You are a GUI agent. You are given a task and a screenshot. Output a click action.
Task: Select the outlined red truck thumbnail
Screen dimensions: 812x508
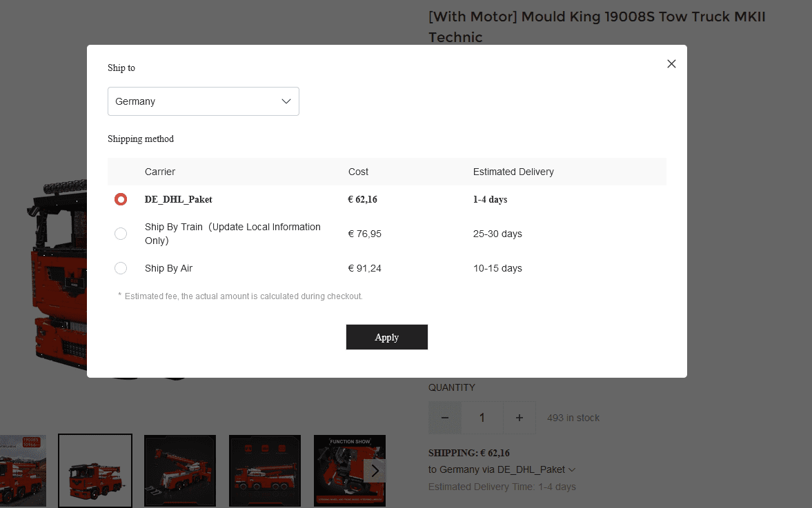point(95,471)
